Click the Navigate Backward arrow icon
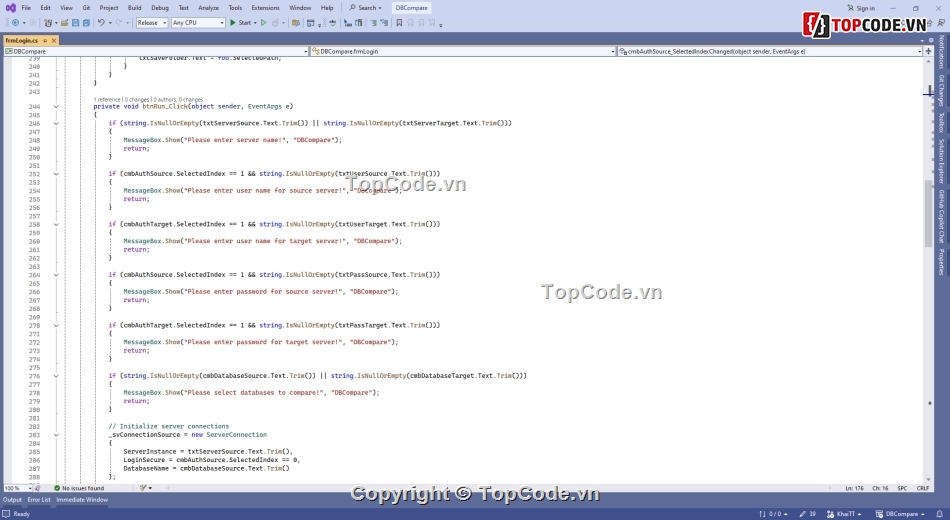The height and width of the screenshot is (520, 950). pyautogui.click(x=15, y=22)
